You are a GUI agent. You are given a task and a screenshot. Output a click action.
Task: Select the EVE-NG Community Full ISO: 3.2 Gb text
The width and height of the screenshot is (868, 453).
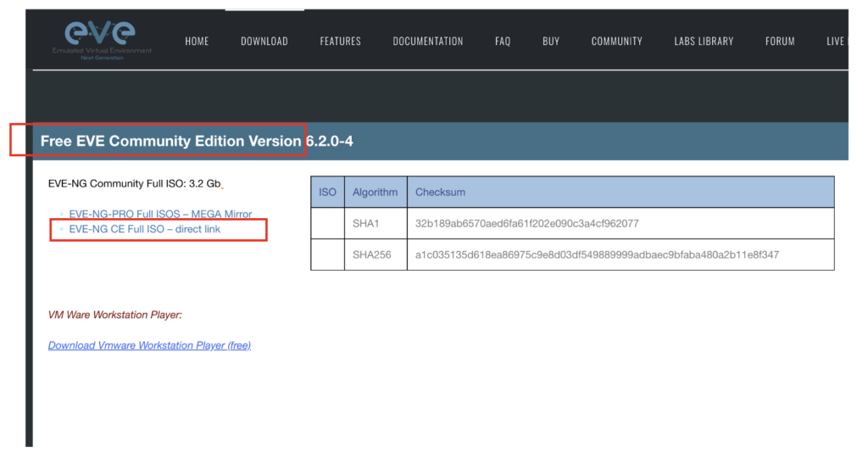pyautogui.click(x=135, y=184)
